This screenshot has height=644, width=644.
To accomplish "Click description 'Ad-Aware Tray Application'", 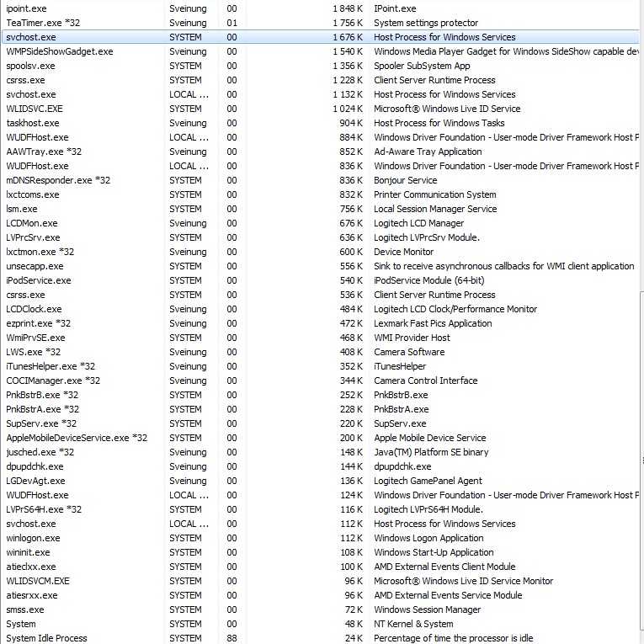I will (x=428, y=152).
